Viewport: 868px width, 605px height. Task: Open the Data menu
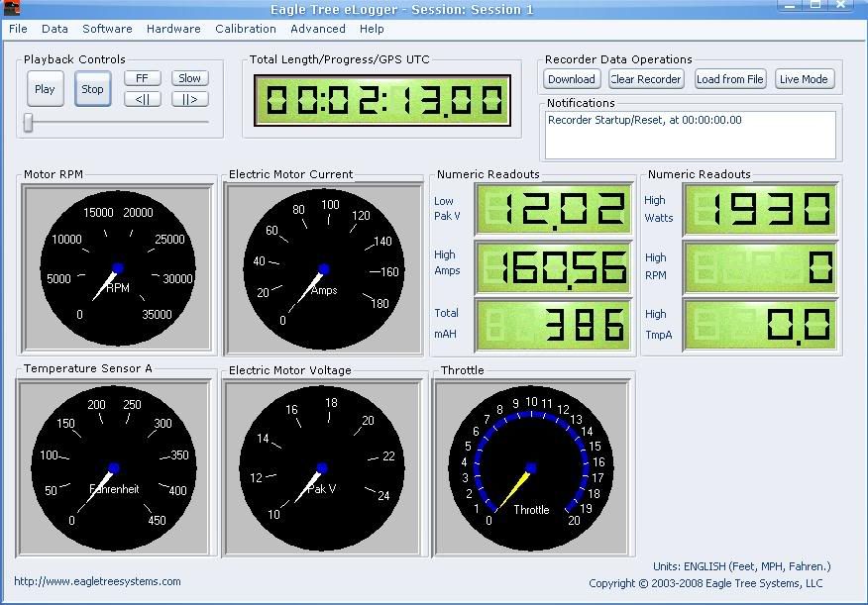(x=54, y=29)
